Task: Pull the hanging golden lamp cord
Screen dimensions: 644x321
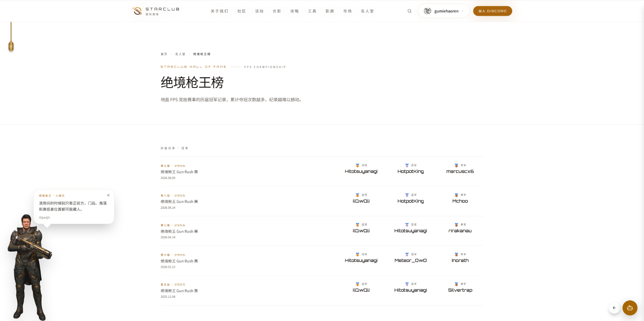Action: pyautogui.click(x=11, y=37)
